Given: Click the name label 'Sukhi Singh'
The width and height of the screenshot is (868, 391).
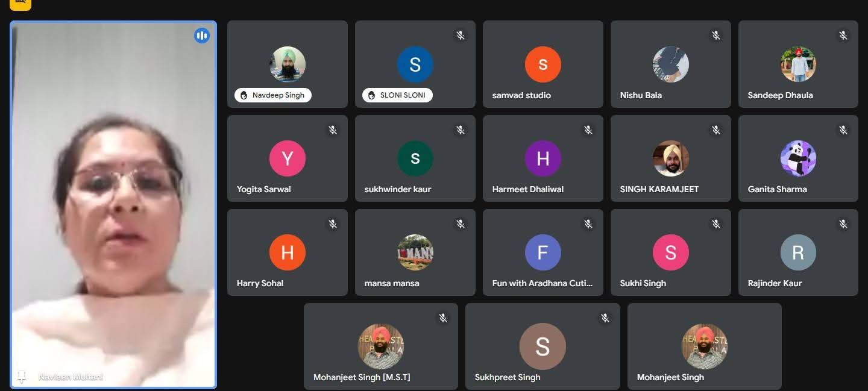Looking at the screenshot, I should (x=643, y=283).
